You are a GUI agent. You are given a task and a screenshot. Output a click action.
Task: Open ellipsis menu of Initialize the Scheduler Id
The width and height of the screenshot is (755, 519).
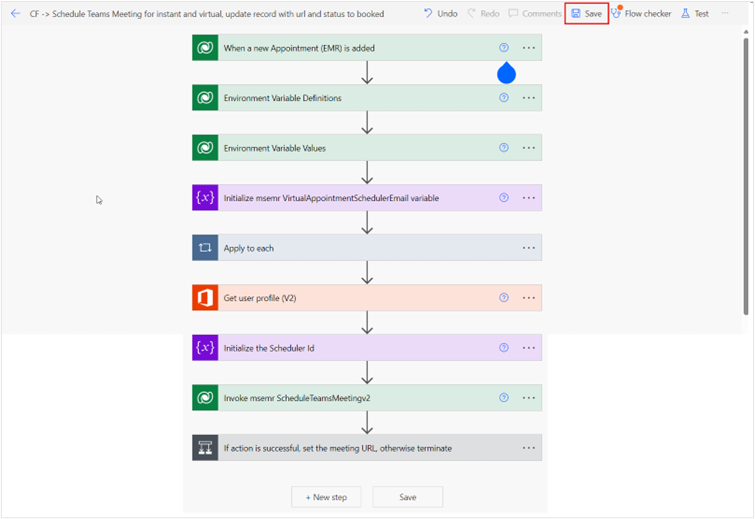pyautogui.click(x=529, y=348)
